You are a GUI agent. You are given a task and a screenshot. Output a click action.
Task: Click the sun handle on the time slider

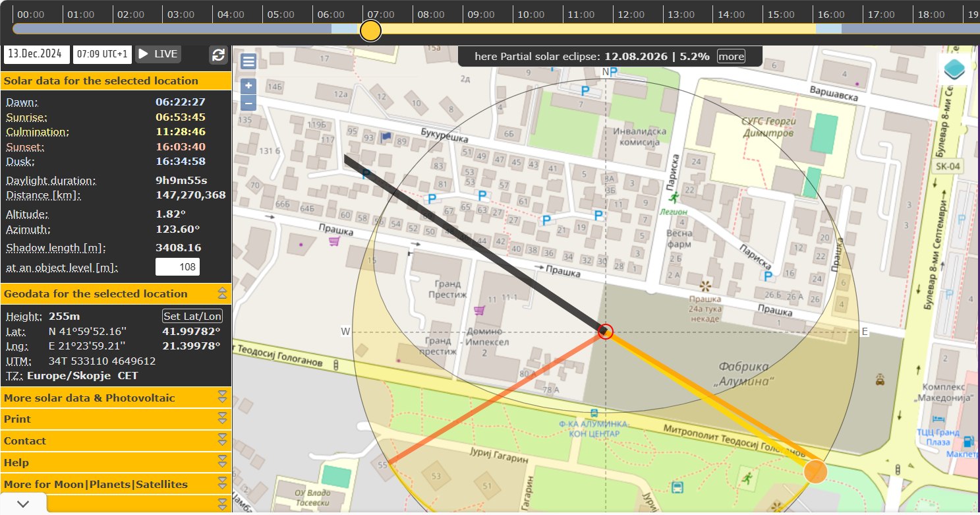(370, 30)
